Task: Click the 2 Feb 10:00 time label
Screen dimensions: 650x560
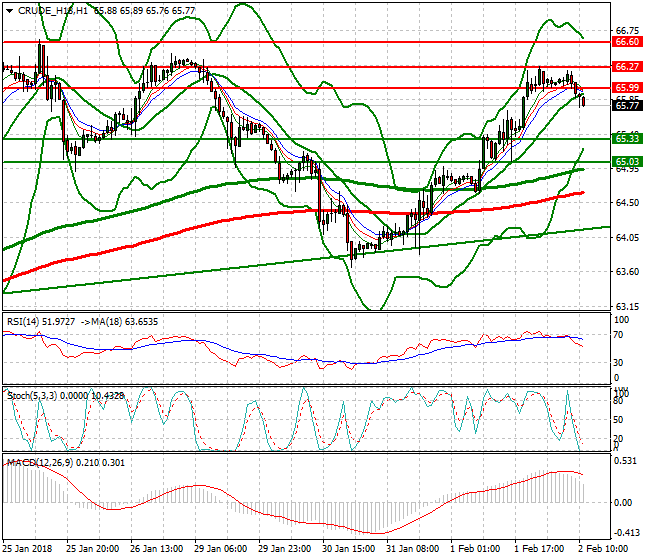Action: pos(603,549)
